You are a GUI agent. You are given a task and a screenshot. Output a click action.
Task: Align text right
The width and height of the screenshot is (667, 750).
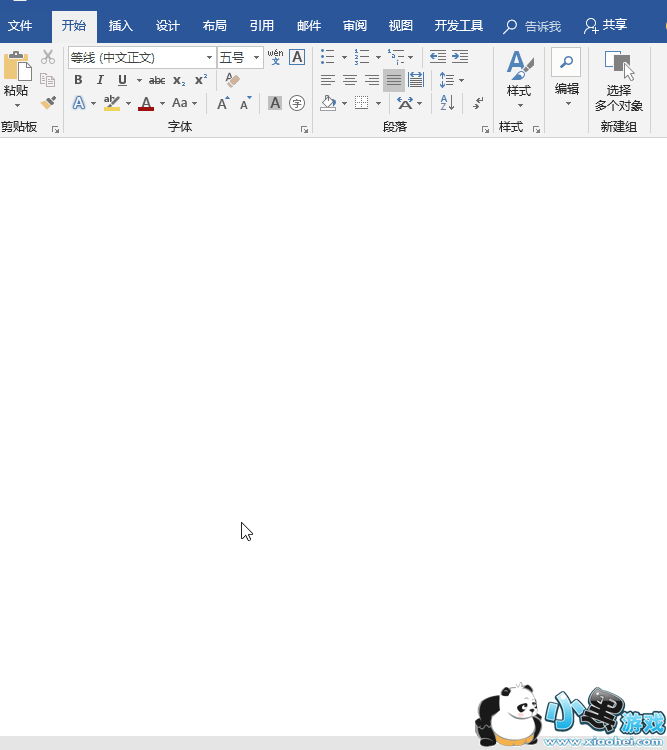[372, 80]
